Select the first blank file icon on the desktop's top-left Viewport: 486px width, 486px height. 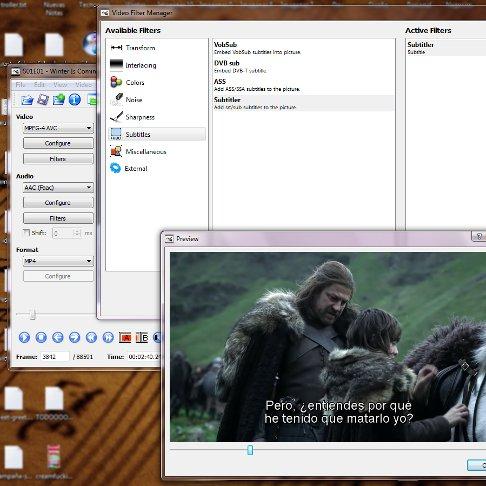pyautogui.click(x=14, y=45)
